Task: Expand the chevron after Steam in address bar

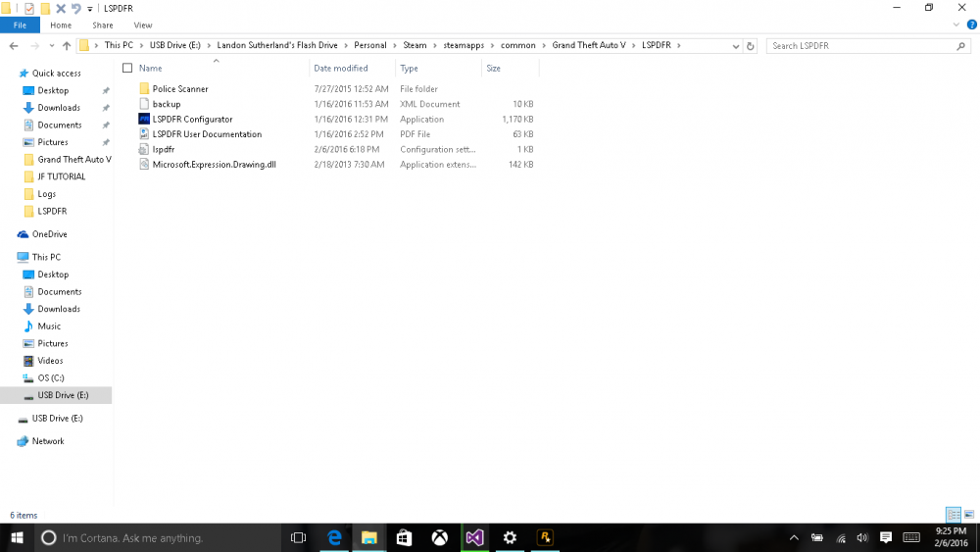Action: click(x=435, y=46)
